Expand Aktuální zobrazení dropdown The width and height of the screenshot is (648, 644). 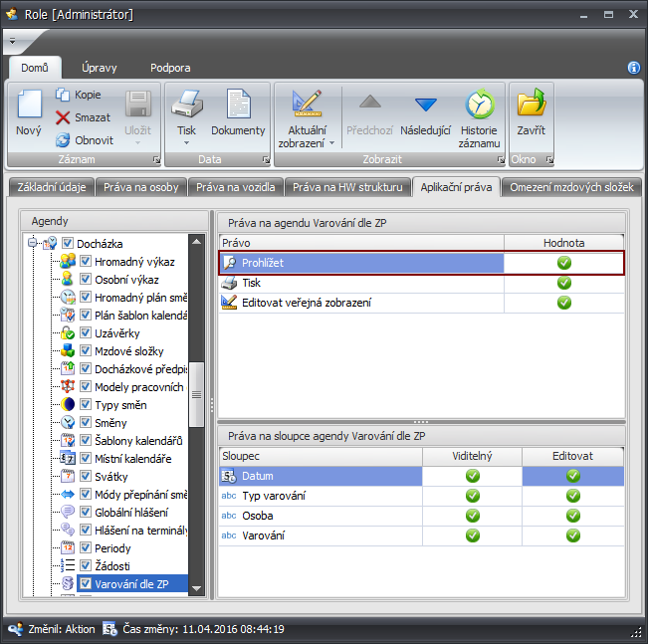click(331, 143)
